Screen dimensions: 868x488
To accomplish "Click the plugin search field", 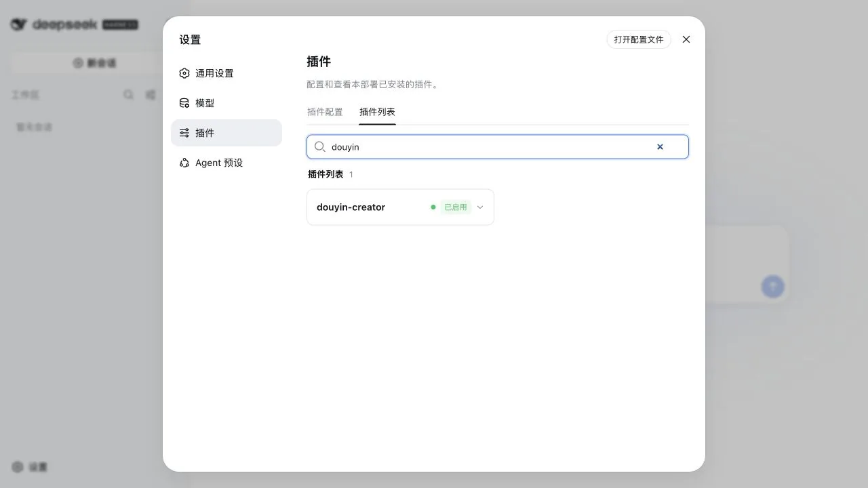I will [x=498, y=146].
